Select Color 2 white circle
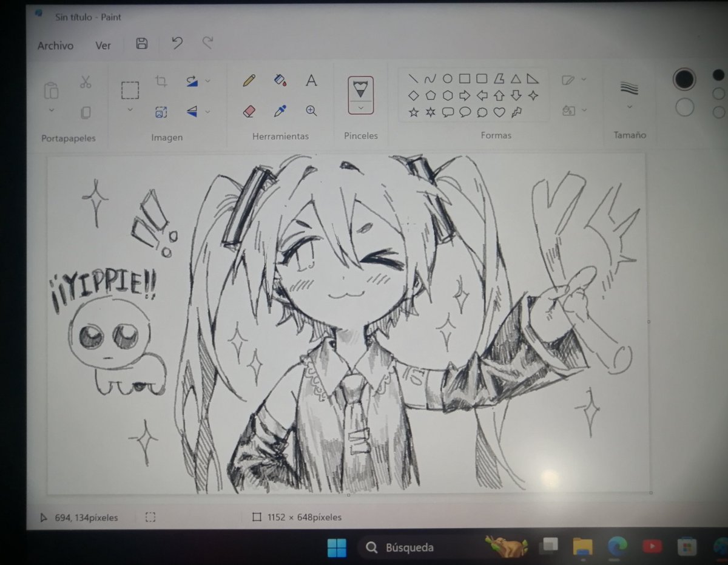 coord(684,107)
